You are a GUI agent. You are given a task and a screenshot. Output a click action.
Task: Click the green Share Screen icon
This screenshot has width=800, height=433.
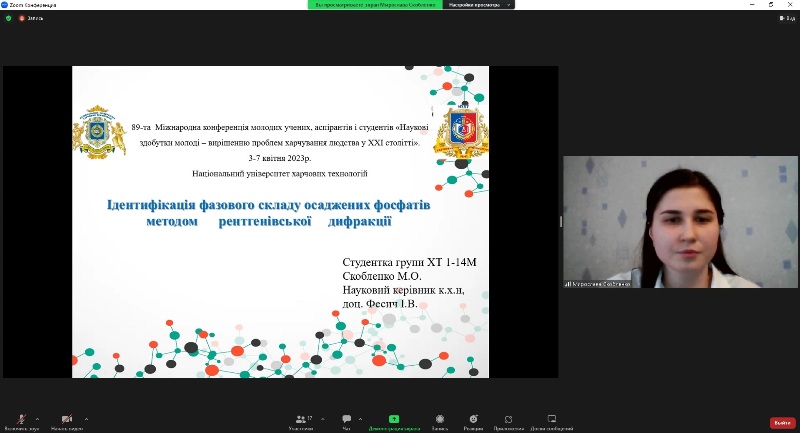[x=394, y=419]
